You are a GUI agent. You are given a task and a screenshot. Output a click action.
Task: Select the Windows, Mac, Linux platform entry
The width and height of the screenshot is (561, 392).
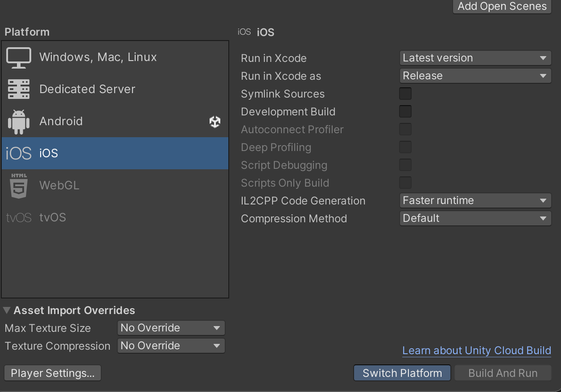click(98, 57)
